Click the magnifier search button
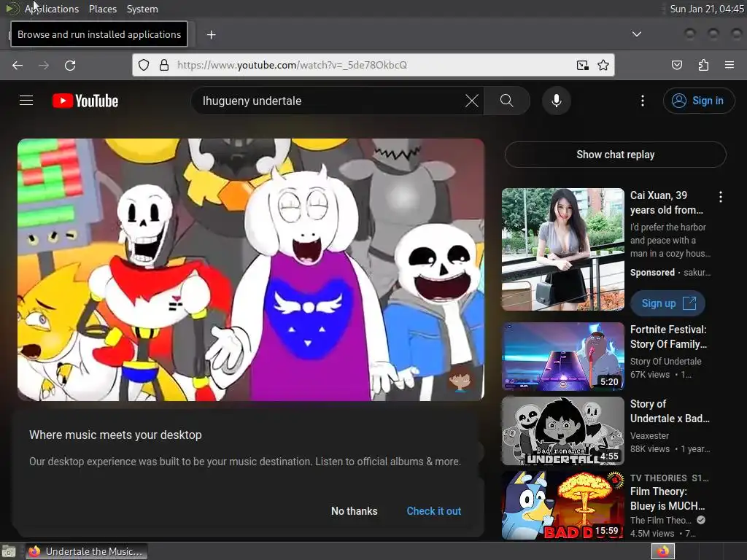Viewport: 747px width, 560px height. click(507, 101)
